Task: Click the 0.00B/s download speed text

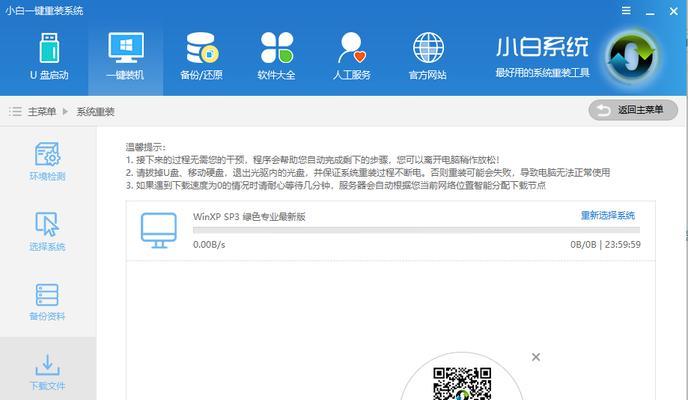Action: pyautogui.click(x=209, y=245)
